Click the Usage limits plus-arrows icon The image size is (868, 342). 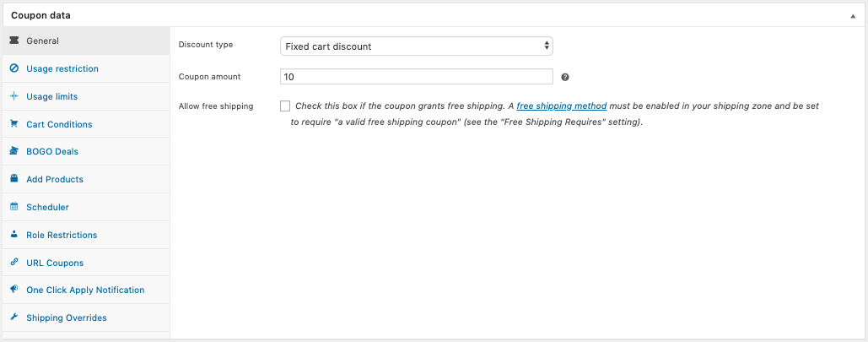(14, 96)
